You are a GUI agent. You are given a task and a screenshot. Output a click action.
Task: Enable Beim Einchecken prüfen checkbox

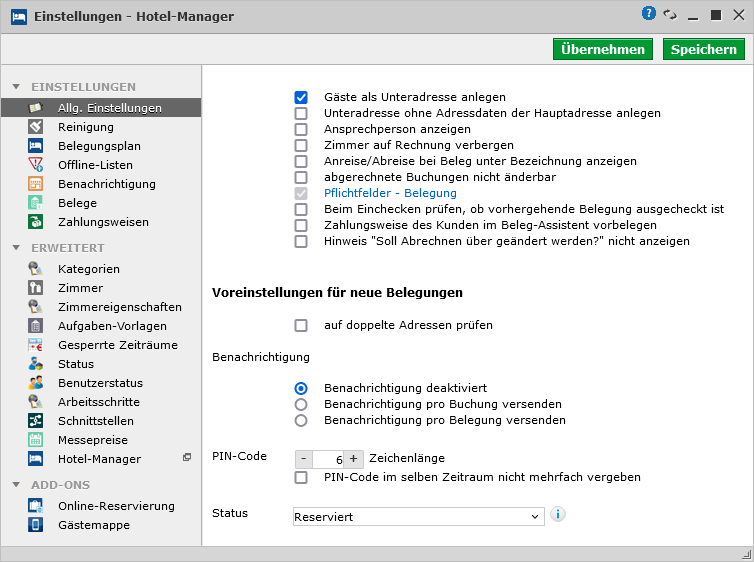[x=301, y=209]
